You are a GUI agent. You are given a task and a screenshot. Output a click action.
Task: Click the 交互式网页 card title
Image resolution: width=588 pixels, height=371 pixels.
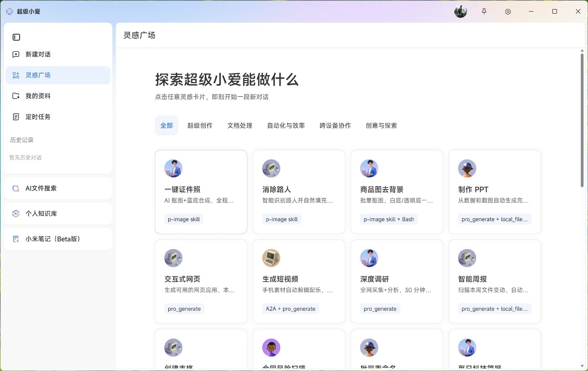click(x=182, y=279)
